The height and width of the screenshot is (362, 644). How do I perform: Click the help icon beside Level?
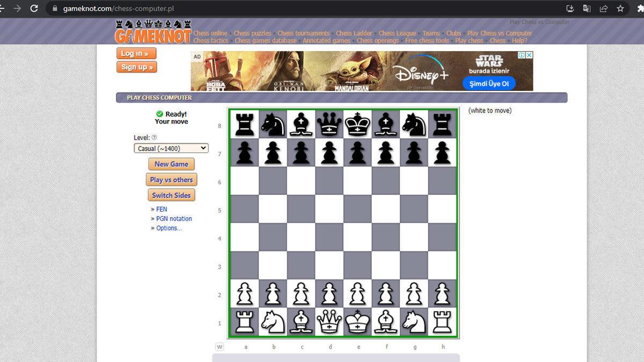[x=155, y=138]
